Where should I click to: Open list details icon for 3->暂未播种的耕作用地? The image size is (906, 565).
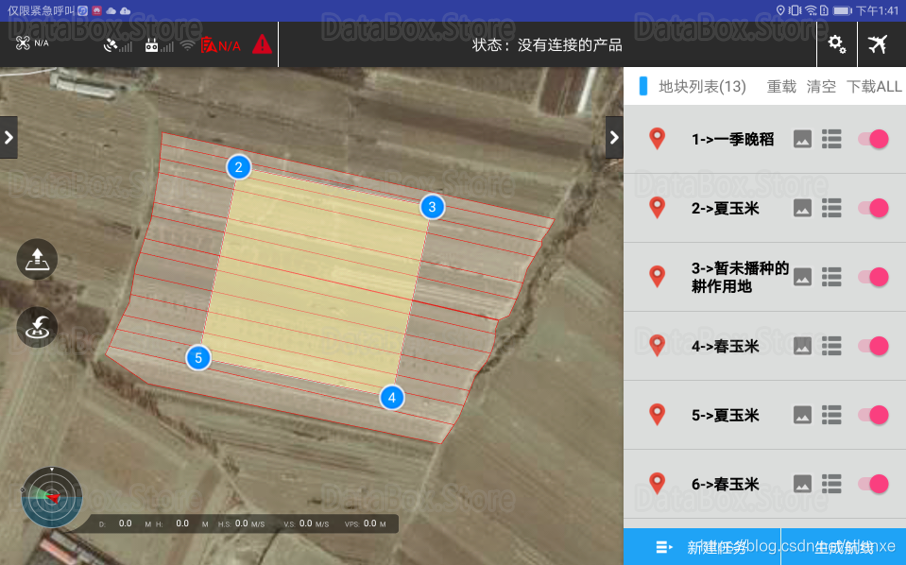click(x=831, y=277)
